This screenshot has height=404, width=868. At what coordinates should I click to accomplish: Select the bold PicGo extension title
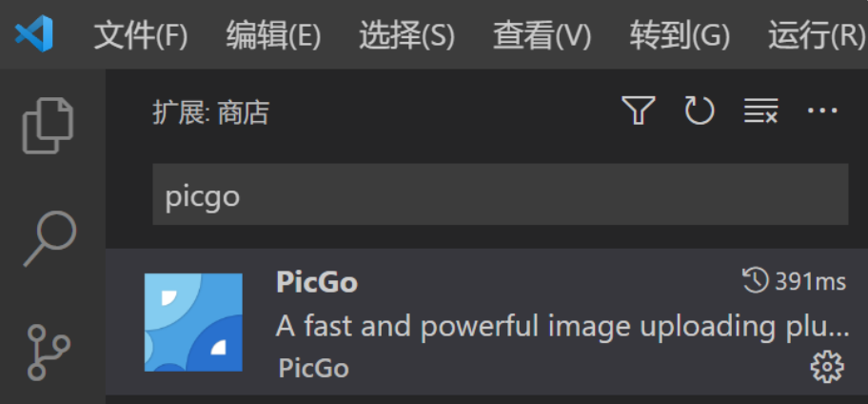point(317,282)
